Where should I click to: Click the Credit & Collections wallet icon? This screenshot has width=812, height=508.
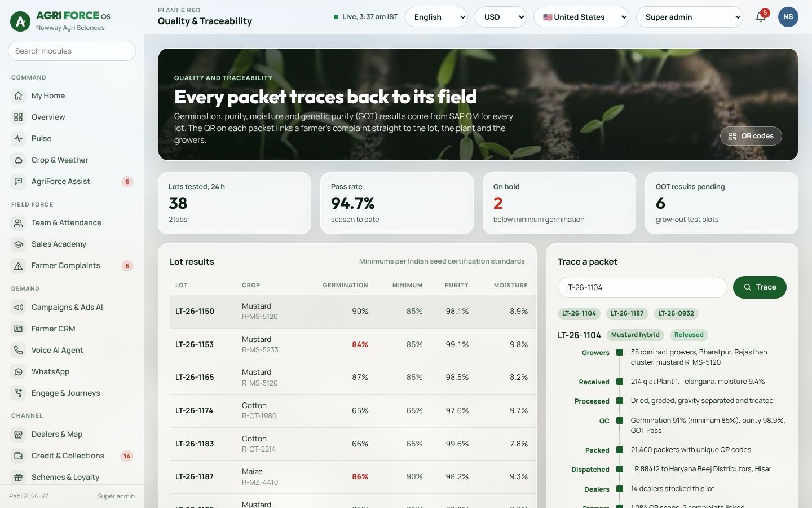coord(19,456)
